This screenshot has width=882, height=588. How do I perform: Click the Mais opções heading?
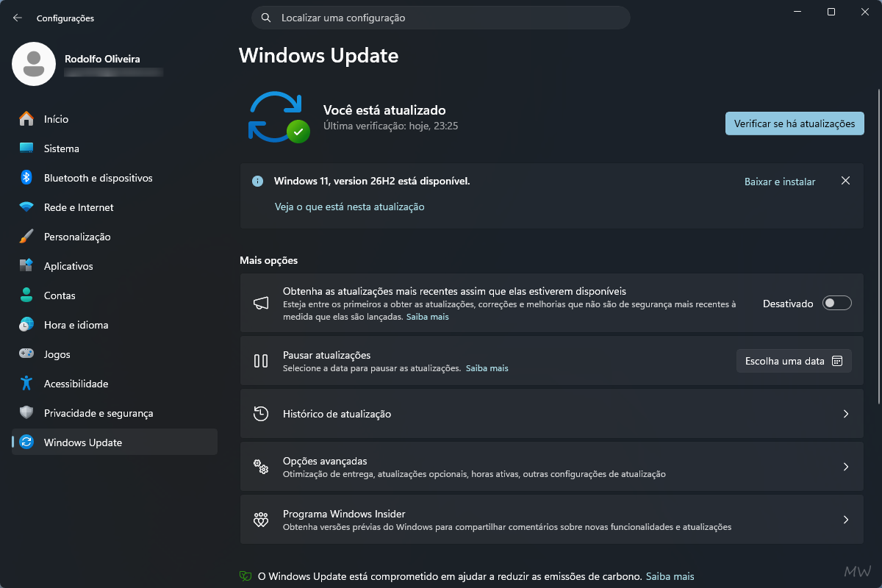(268, 261)
